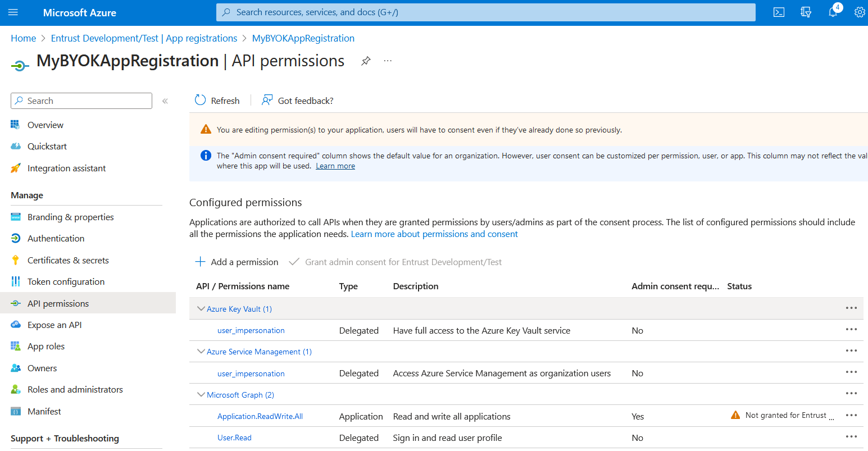This screenshot has width=868, height=451.
Task: Collapse the Azure Key Vault group
Action: click(201, 308)
